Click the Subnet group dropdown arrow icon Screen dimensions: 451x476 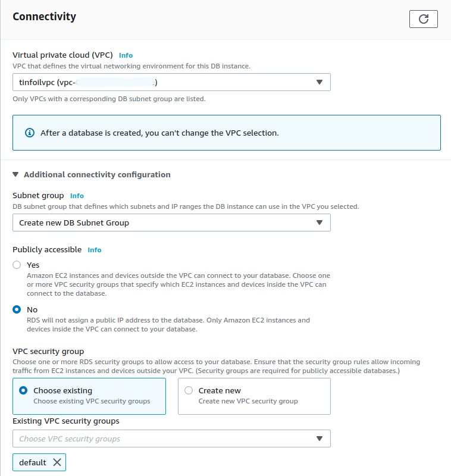(320, 223)
